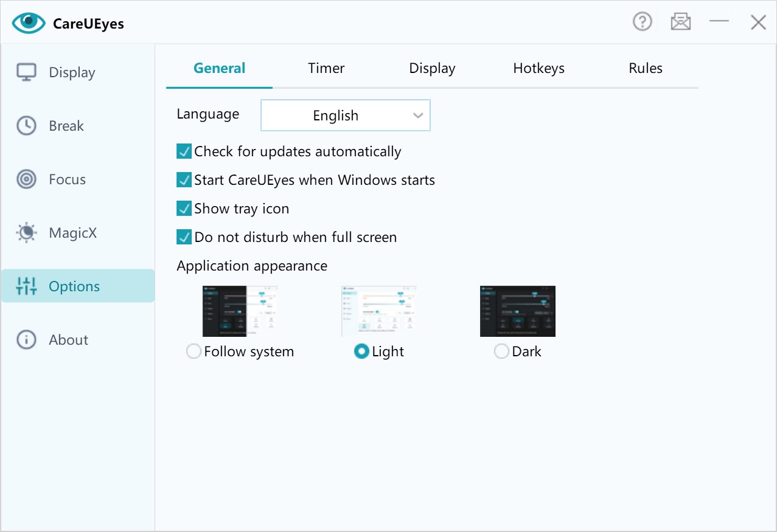Open the Language dropdown showing English
The width and height of the screenshot is (777, 532).
346,116
